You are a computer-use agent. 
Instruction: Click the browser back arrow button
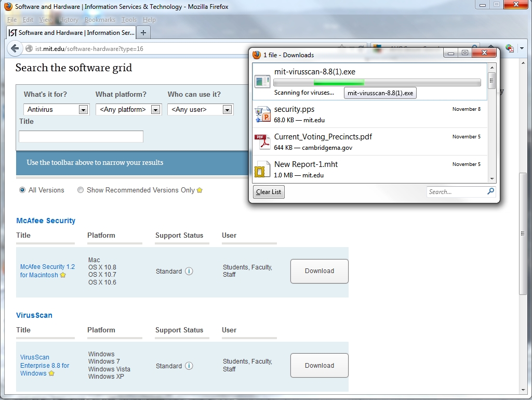point(15,48)
